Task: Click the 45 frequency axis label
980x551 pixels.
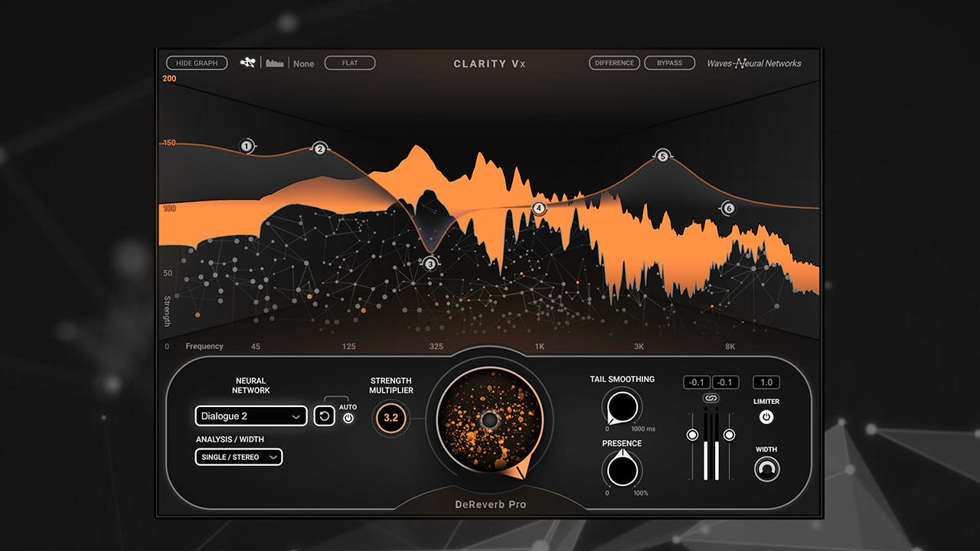Action: [256, 347]
